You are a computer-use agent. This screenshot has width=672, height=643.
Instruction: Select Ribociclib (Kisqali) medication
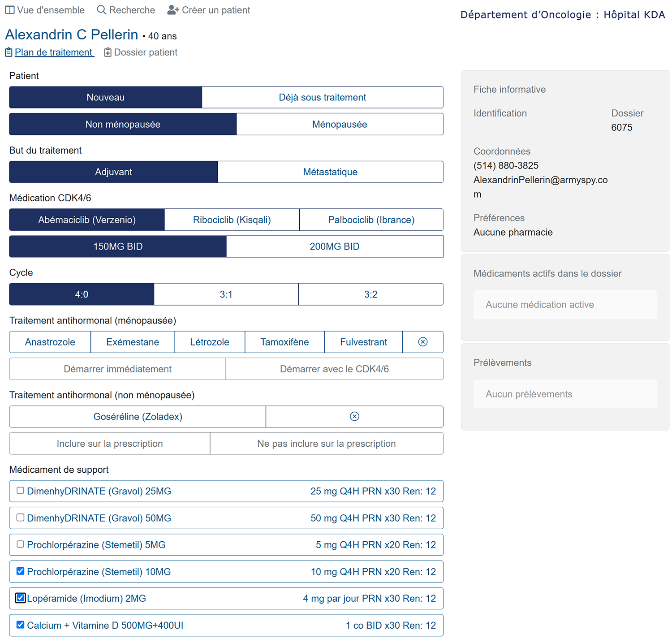coord(232,220)
